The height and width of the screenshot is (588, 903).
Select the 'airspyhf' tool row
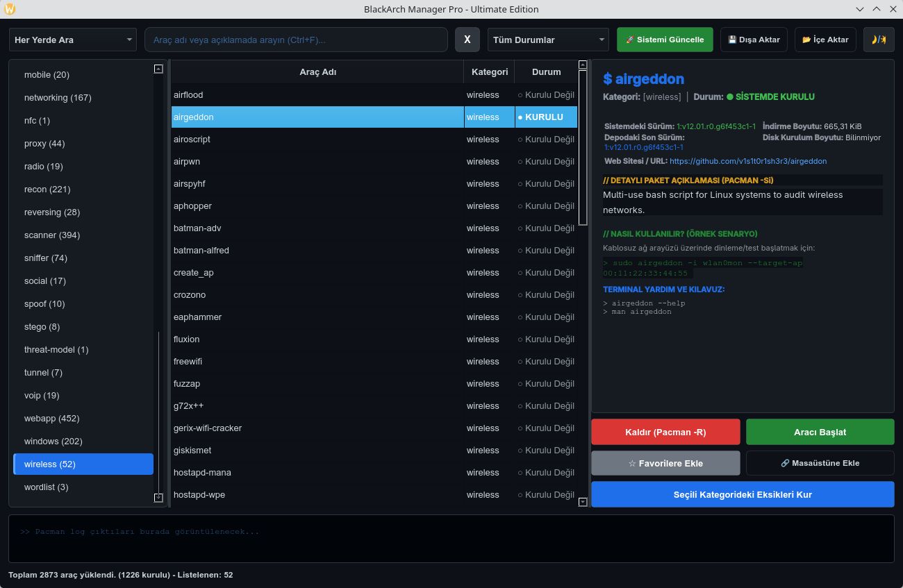tap(374, 184)
